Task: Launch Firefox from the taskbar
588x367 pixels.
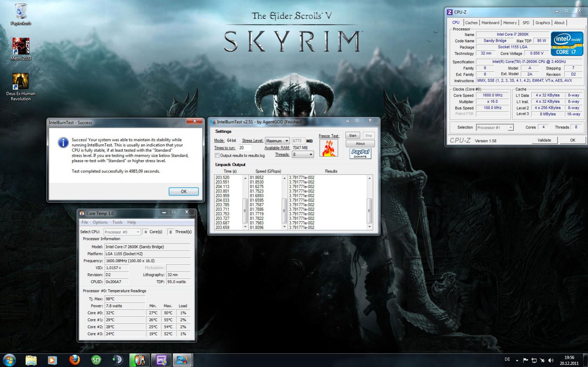Action: [x=74, y=360]
